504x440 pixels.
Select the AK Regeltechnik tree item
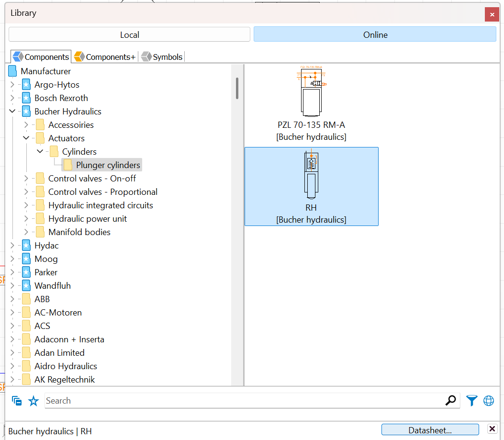click(x=65, y=380)
